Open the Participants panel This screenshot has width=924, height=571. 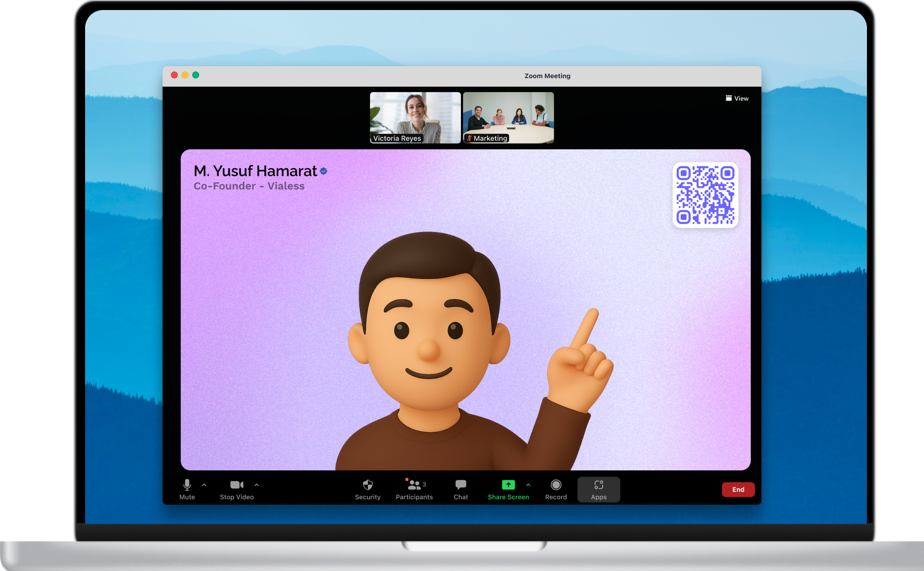click(414, 489)
